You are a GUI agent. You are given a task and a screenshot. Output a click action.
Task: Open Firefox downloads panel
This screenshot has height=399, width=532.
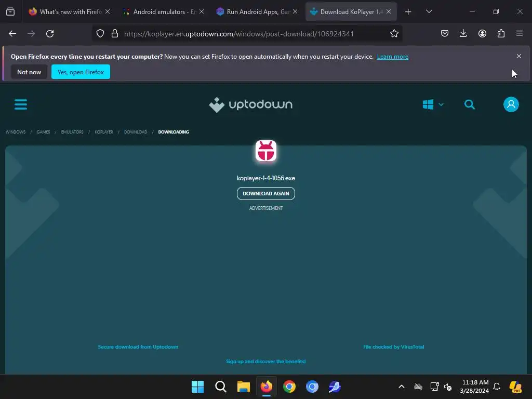click(463, 34)
